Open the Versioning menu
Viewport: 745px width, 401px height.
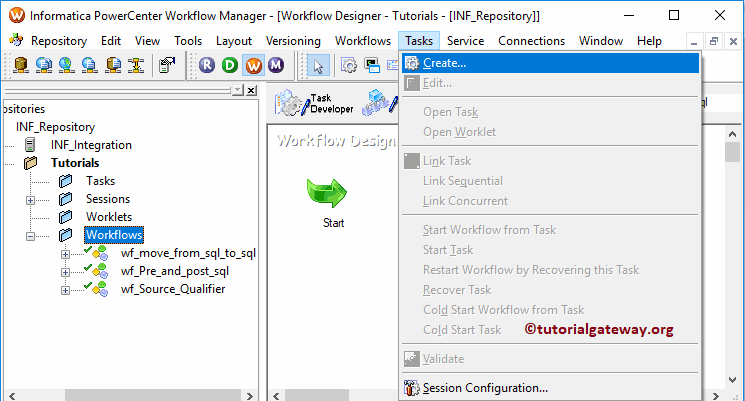[293, 41]
